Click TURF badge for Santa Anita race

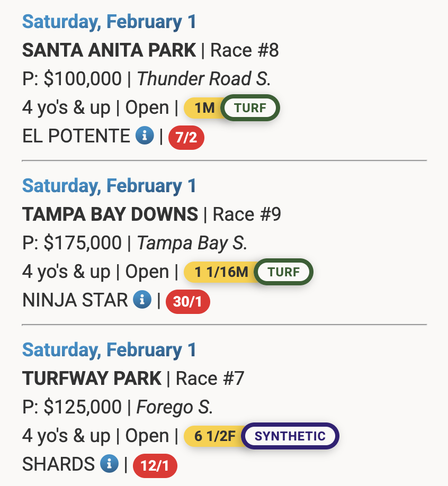point(250,108)
